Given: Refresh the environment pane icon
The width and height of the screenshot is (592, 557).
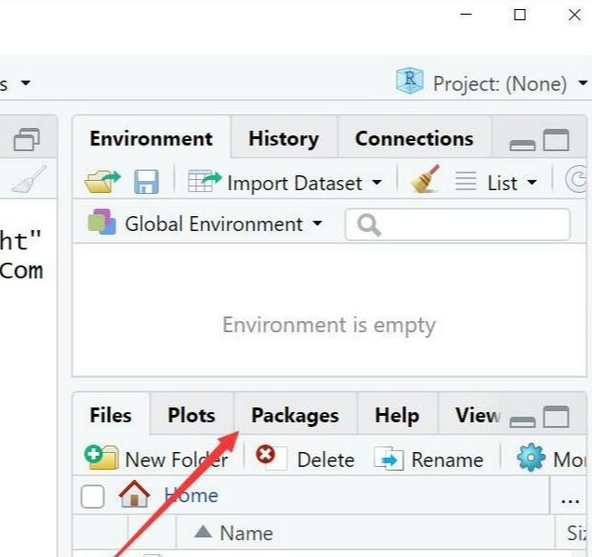Looking at the screenshot, I should (577, 179).
